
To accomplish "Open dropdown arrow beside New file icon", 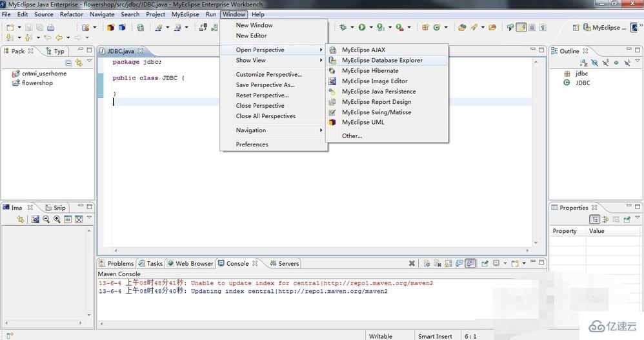I will click(19, 28).
